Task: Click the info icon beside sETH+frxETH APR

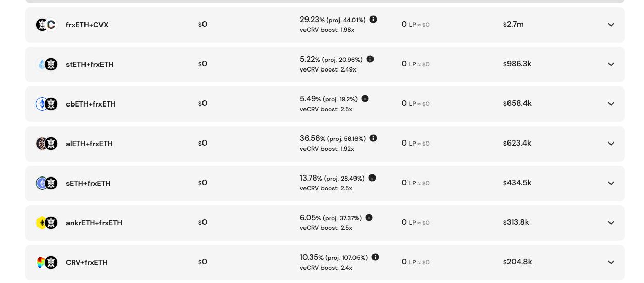Action: (372, 178)
